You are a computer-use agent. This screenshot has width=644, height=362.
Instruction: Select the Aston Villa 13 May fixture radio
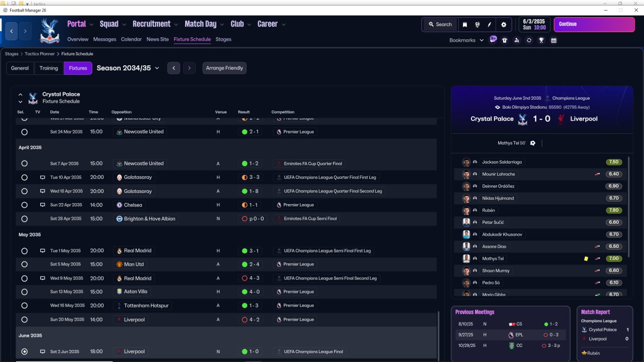coord(24,292)
